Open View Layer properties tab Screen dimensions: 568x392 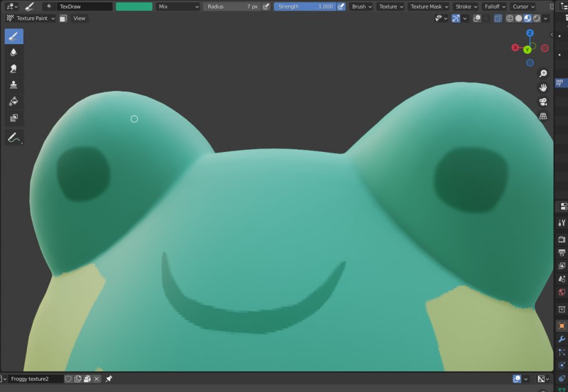(x=562, y=266)
